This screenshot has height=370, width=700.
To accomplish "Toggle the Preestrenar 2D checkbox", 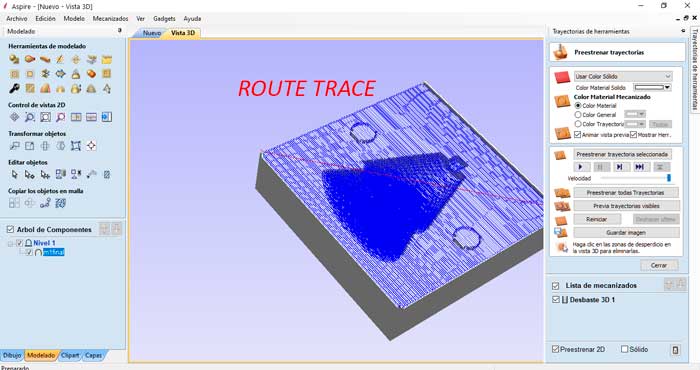I will point(555,349).
